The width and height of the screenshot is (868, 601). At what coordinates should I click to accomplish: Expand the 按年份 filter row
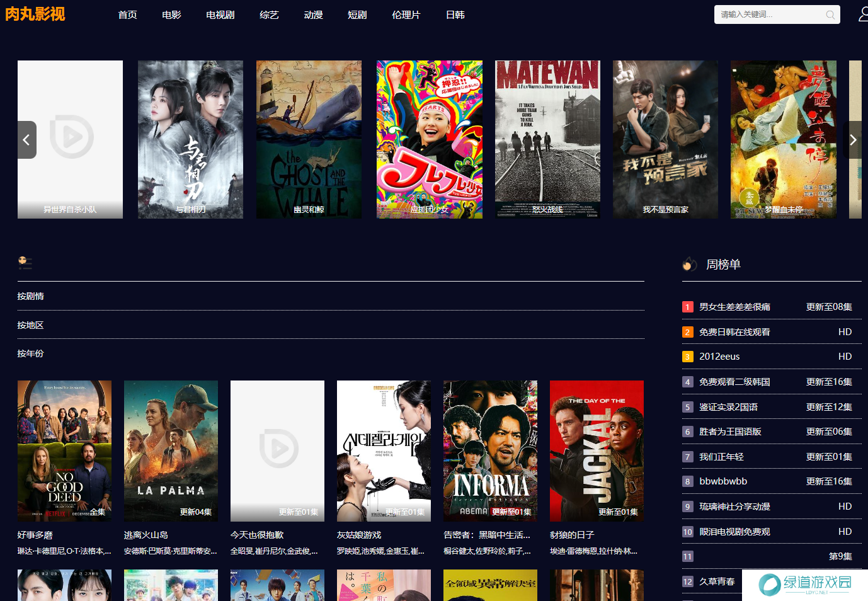coord(31,353)
